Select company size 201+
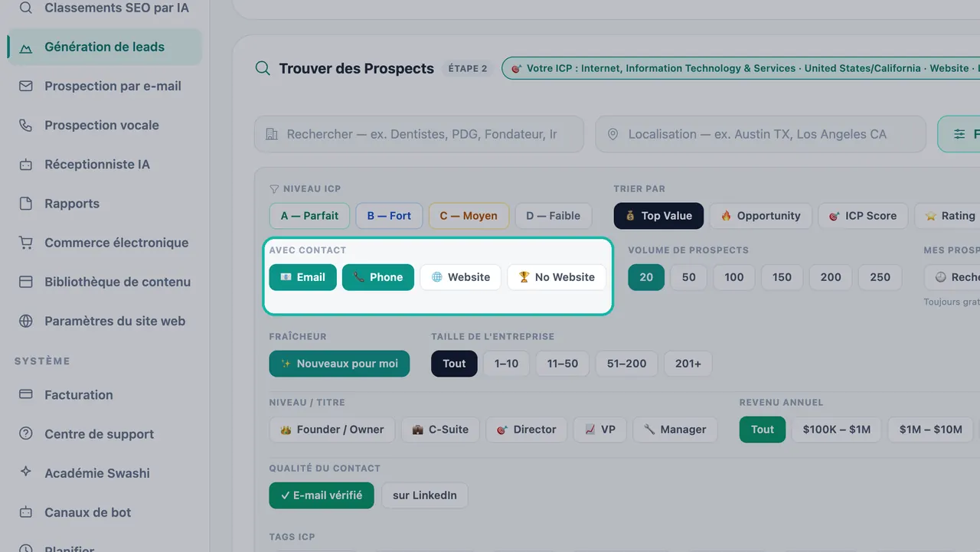Screen dimensions: 980x552 coord(688,364)
